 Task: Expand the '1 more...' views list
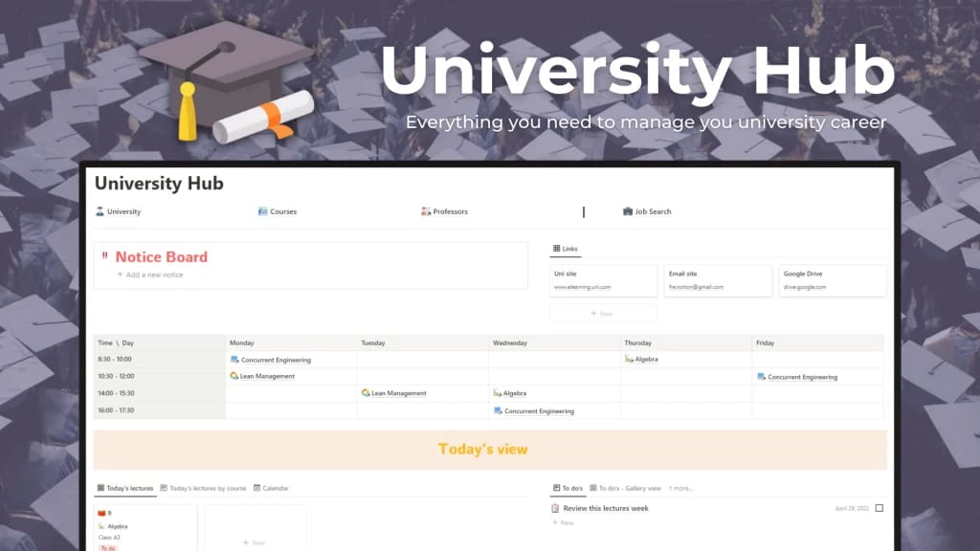681,488
